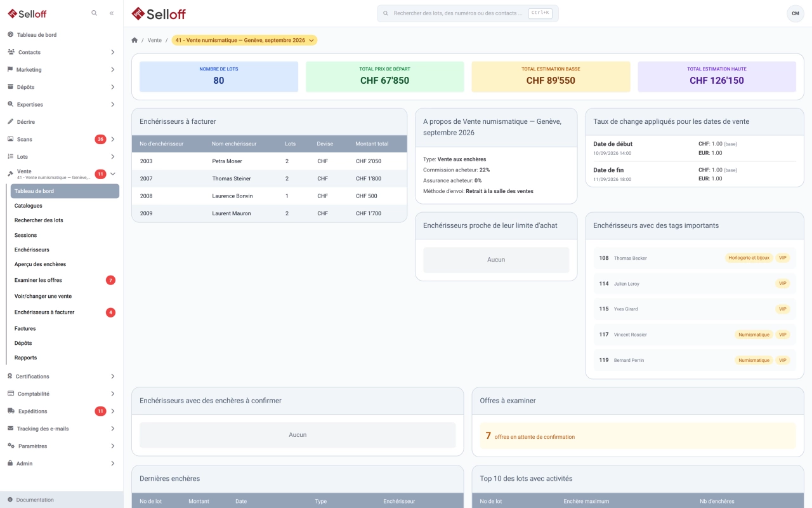Click the Comptabilité icon in sidebar
The height and width of the screenshot is (508, 812).
[11, 394]
